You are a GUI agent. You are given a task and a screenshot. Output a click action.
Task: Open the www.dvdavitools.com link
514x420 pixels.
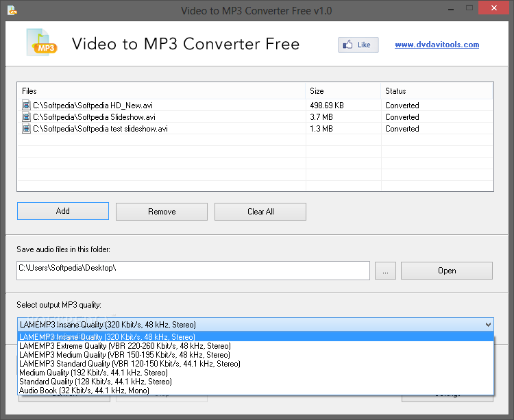pos(437,45)
